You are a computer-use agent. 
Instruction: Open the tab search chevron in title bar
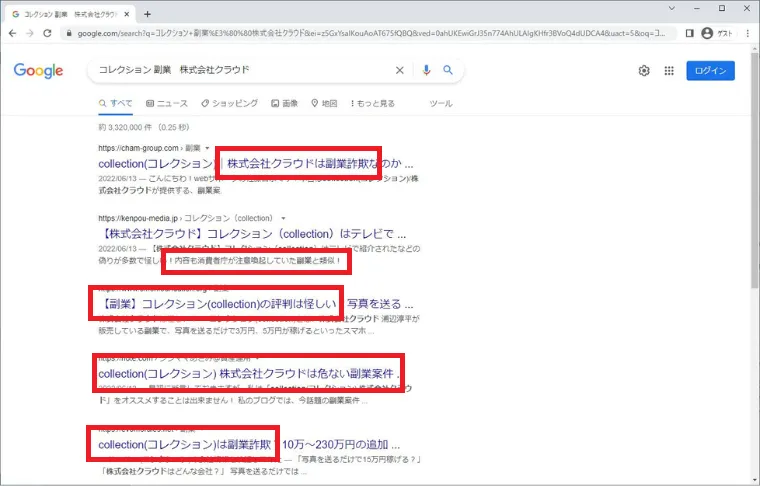[672, 8]
